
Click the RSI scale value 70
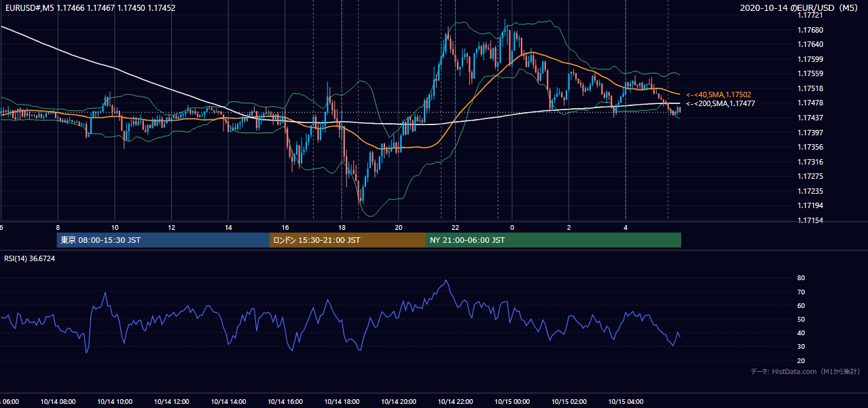(x=801, y=292)
